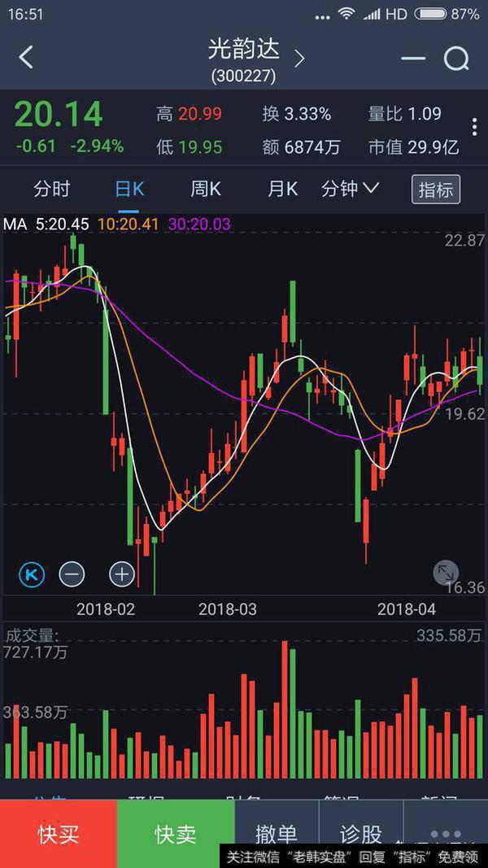
Task: Tap the red 快买 button
Action: point(58,834)
